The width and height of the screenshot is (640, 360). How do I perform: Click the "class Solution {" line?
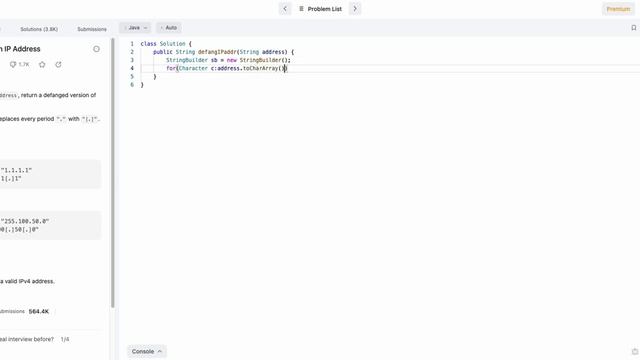[x=166, y=44]
